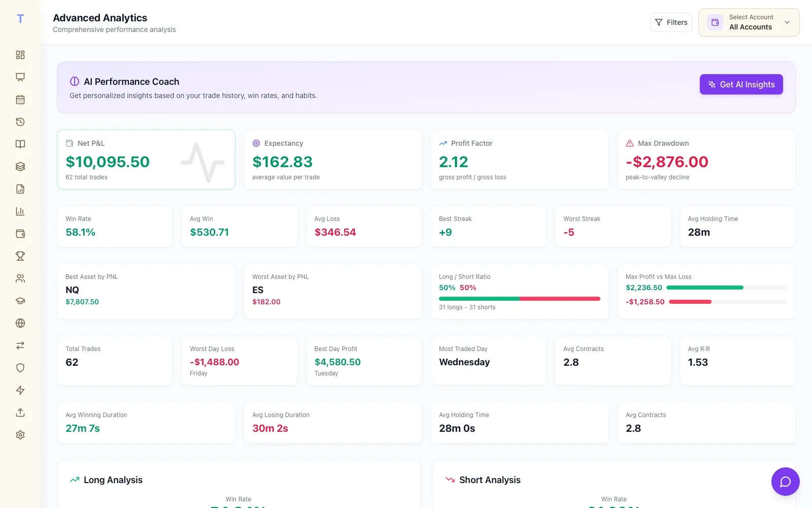This screenshot has width=812, height=508.
Task: Click the brain icon beside AI Performance Coach
Action: [x=75, y=81]
